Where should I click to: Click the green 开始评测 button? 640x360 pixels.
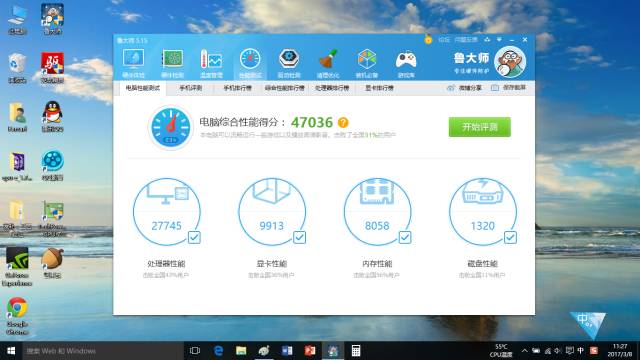480,127
